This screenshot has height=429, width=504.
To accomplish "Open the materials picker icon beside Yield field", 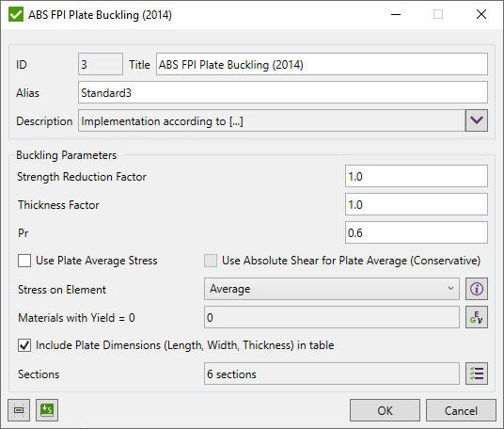I will [477, 317].
